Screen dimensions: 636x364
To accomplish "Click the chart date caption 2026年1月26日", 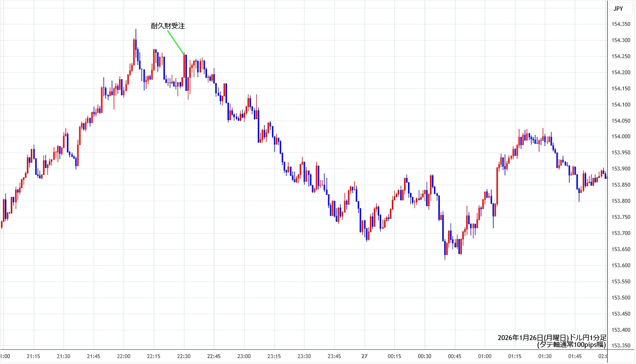I will (520, 338).
